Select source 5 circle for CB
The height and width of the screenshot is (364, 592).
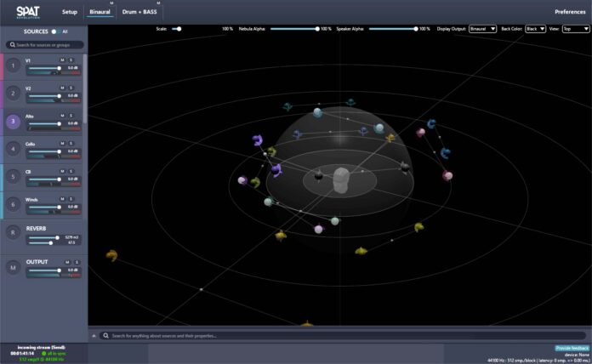click(14, 177)
